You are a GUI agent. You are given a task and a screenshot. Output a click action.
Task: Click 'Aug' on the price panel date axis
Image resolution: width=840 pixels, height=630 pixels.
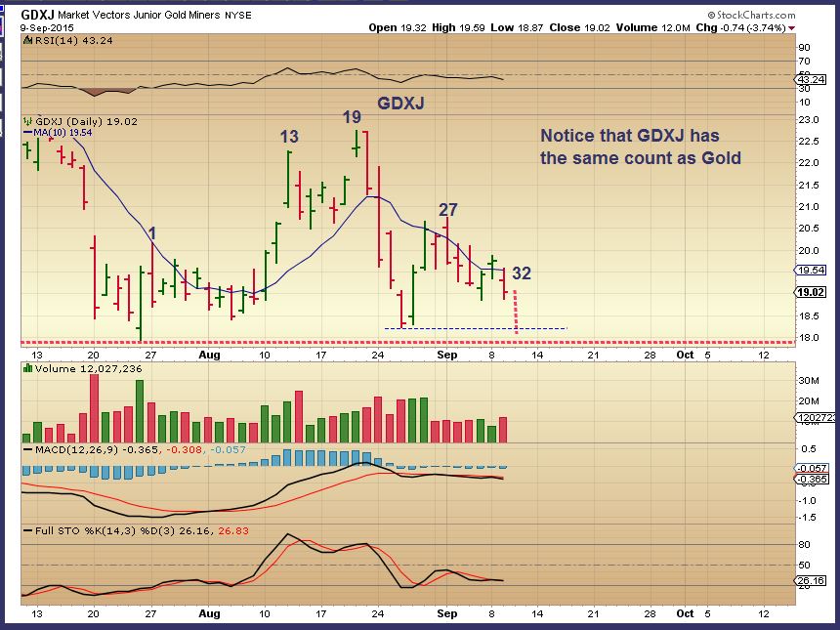209,355
